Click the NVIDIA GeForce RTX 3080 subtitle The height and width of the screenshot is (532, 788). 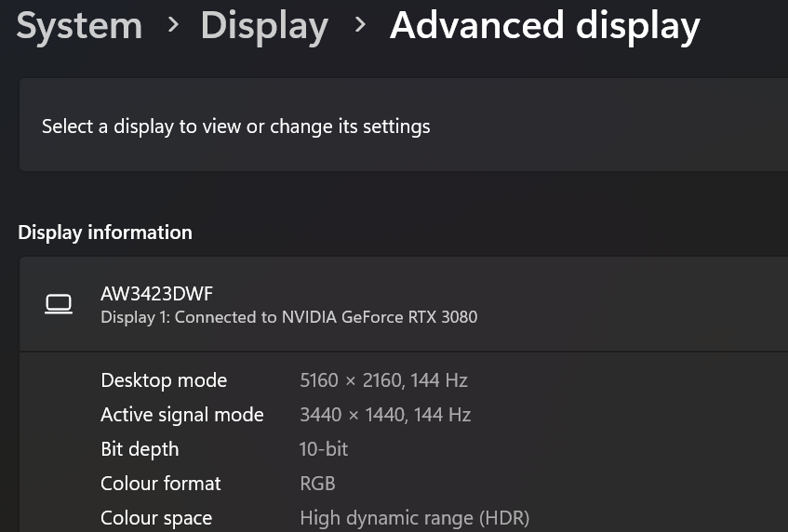(288, 317)
